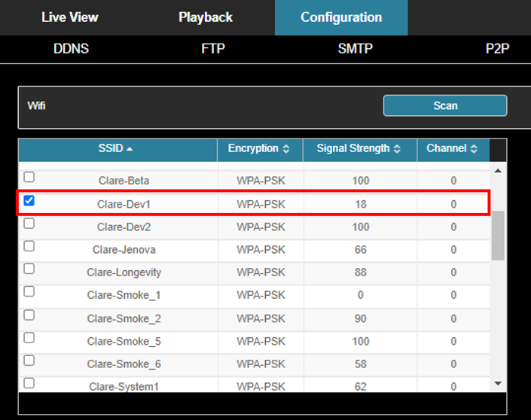Open the SMTP settings section

click(356, 49)
